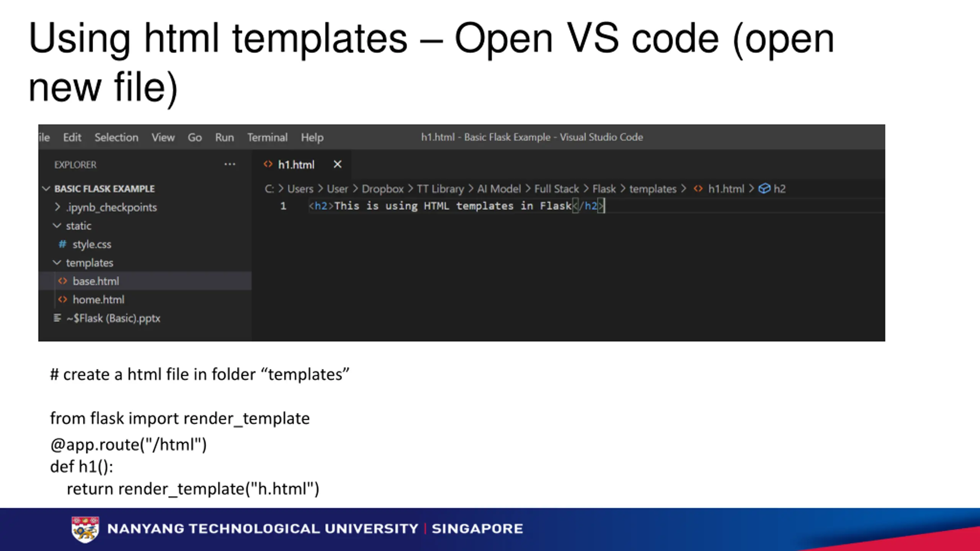Image resolution: width=980 pixels, height=551 pixels.
Task: Select C: drive breadcrumb
Action: [269, 189]
